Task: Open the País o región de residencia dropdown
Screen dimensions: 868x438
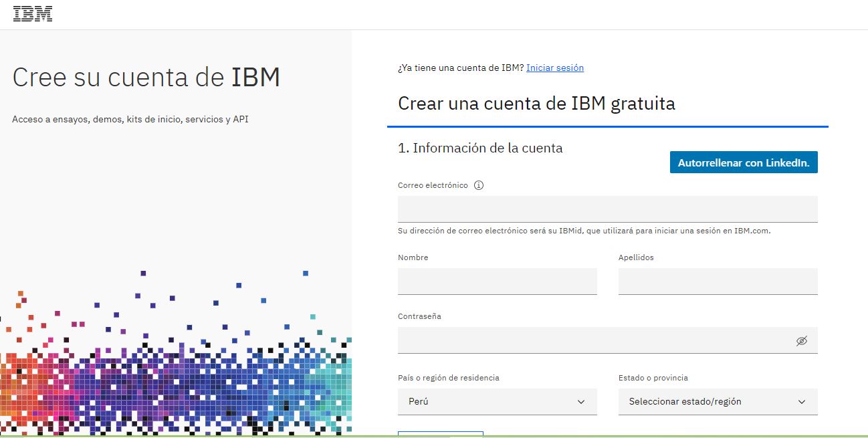Action: click(498, 402)
